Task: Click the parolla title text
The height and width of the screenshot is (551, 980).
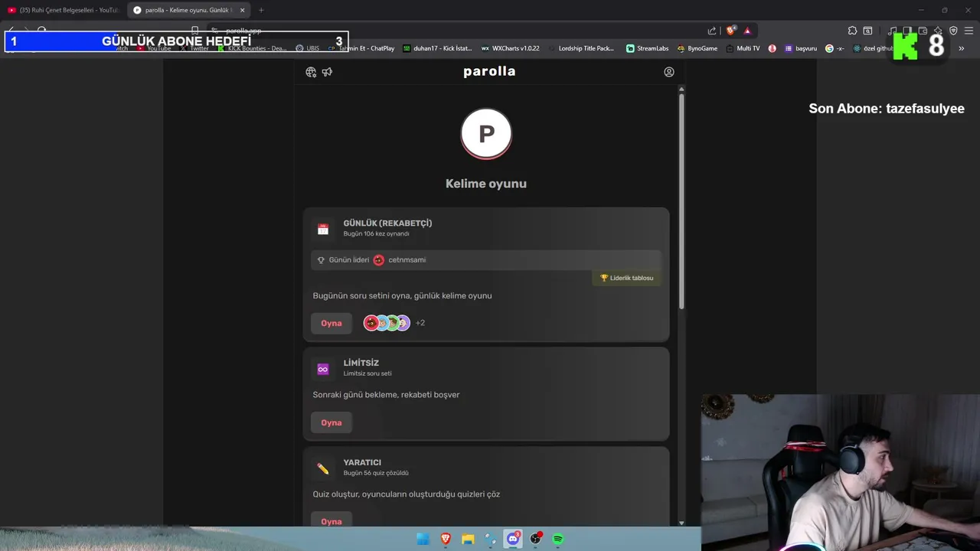Action: tap(489, 71)
